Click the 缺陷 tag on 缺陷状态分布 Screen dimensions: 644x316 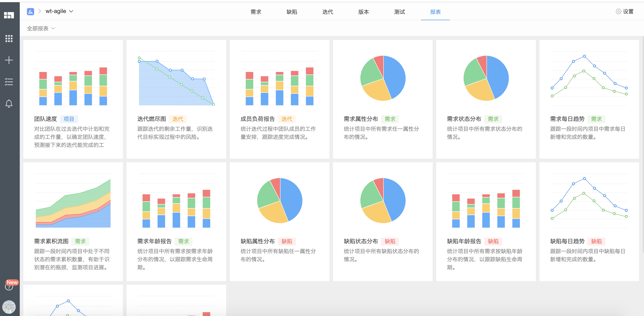click(390, 241)
